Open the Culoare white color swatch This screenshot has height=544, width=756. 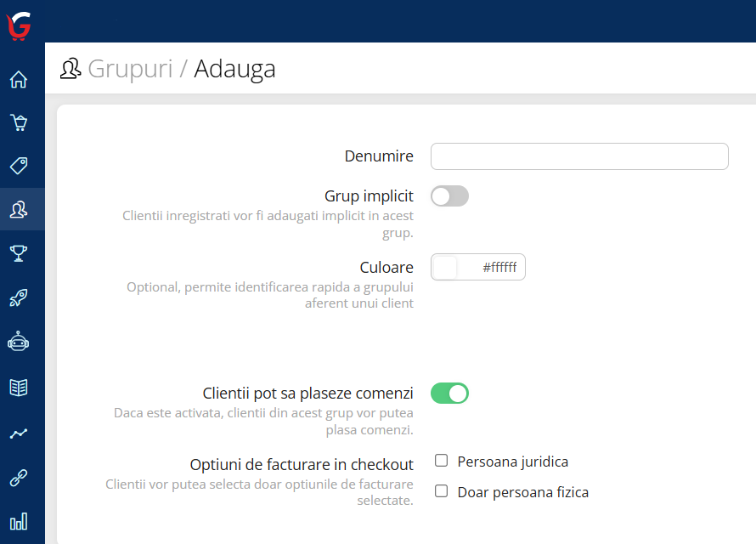(445, 267)
